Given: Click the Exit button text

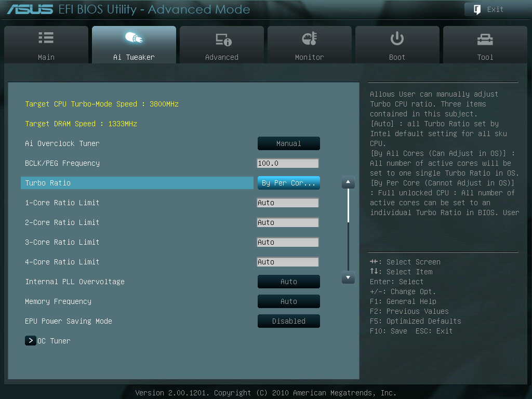Looking at the screenshot, I should (x=495, y=9).
